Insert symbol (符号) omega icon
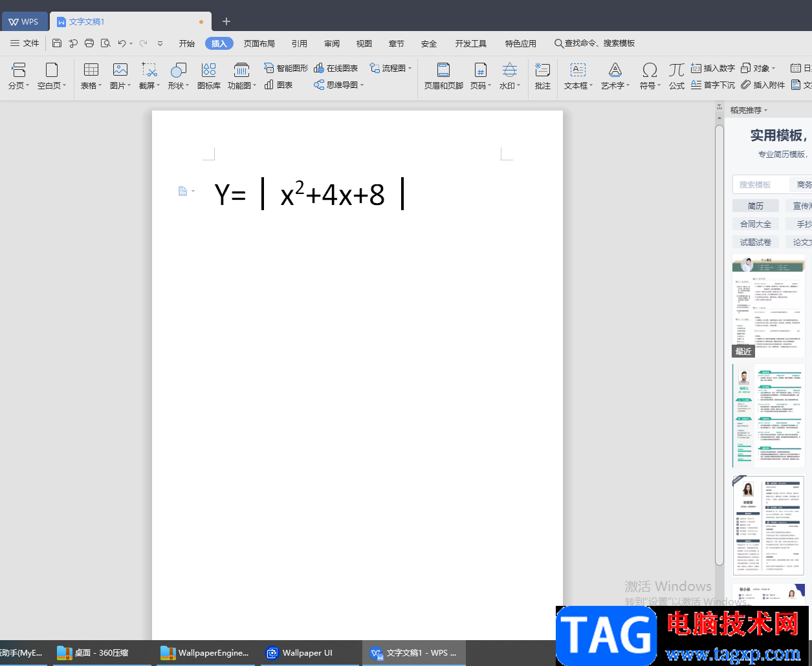The image size is (812, 666). [x=650, y=69]
